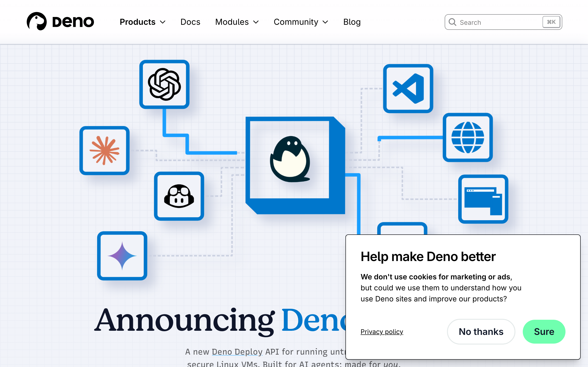This screenshot has height=367, width=588.
Task: Go to the Docs page
Action: pyautogui.click(x=190, y=22)
